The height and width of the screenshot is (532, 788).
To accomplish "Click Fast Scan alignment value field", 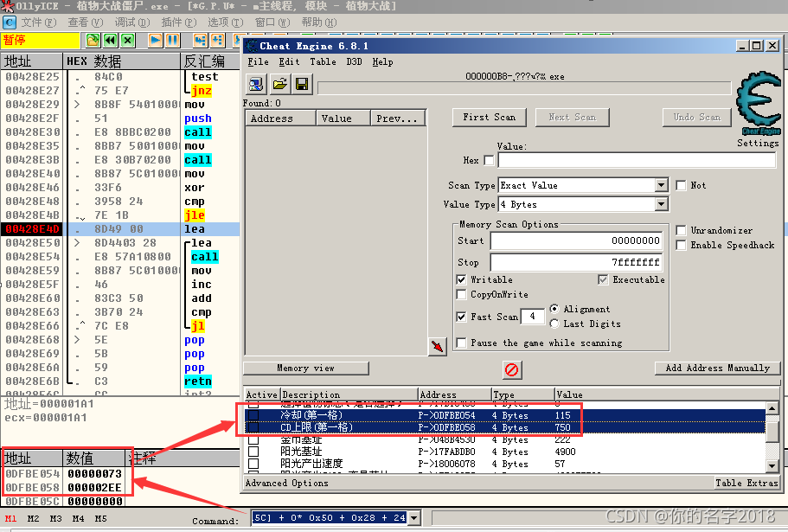I will [532, 317].
